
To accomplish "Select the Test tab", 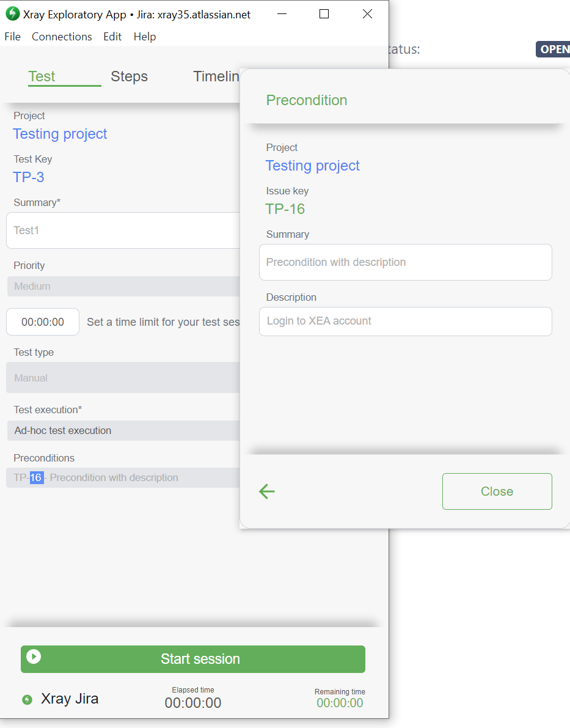I will tap(42, 76).
